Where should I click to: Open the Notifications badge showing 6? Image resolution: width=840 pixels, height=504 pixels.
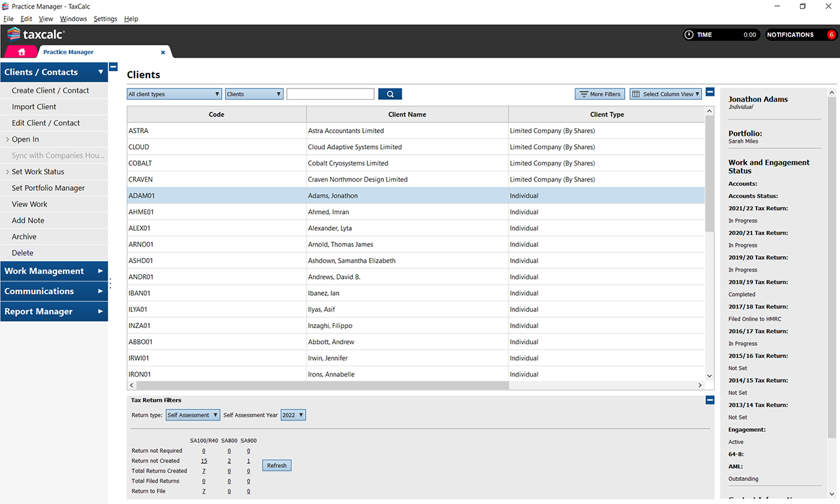coord(831,35)
